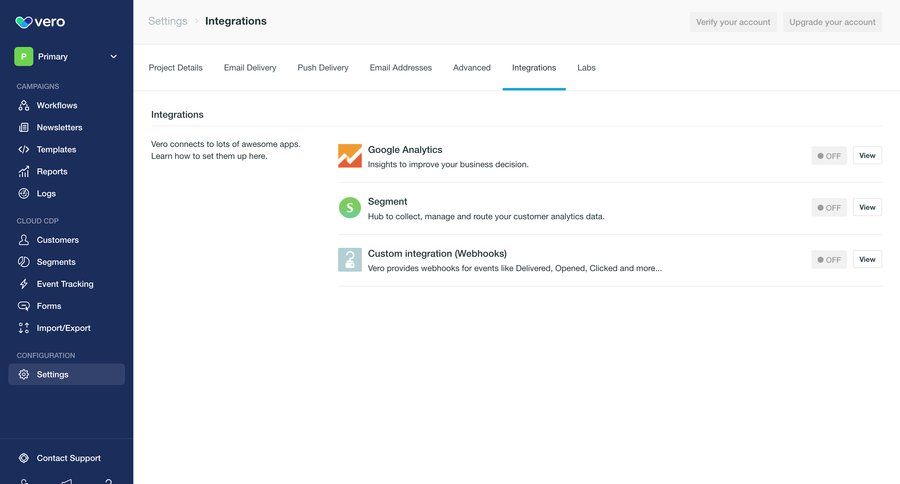Image resolution: width=900 pixels, height=484 pixels.
Task: Click the Logs icon
Action: tap(24, 193)
